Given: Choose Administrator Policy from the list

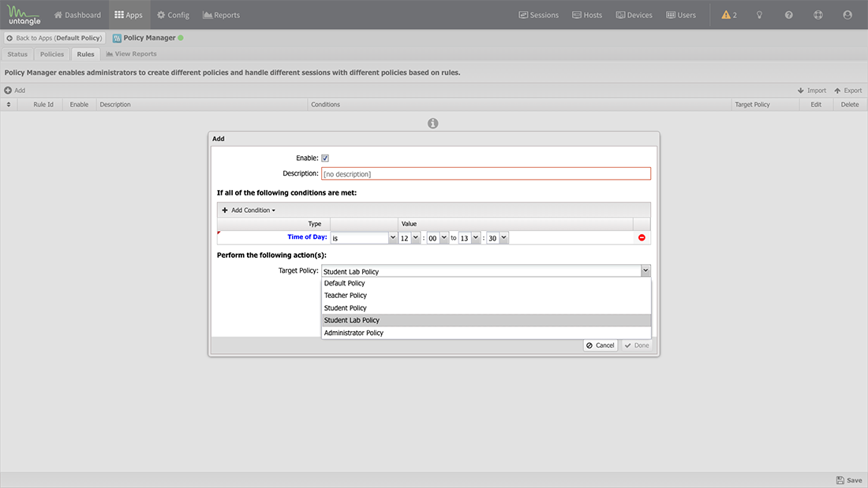Looking at the screenshot, I should (486, 333).
